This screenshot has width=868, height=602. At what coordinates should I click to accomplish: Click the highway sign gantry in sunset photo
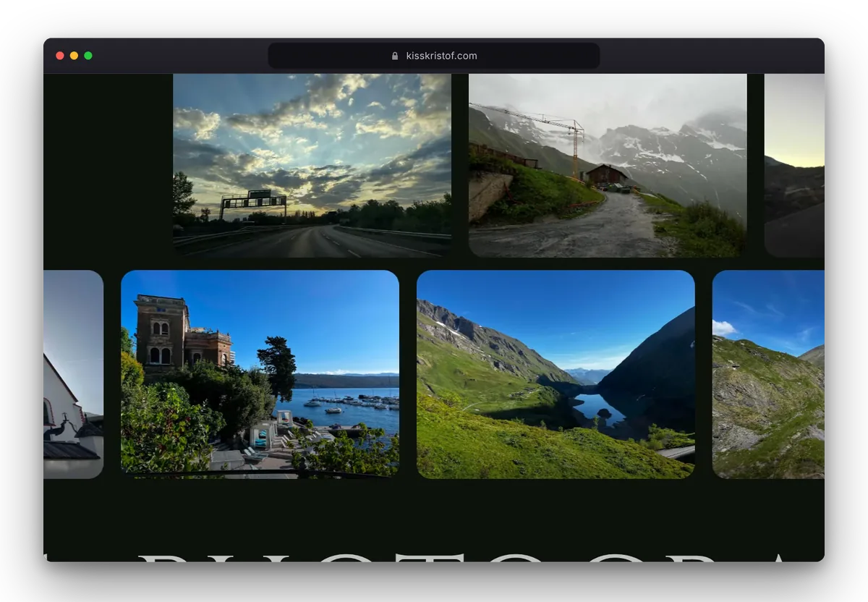tap(253, 200)
